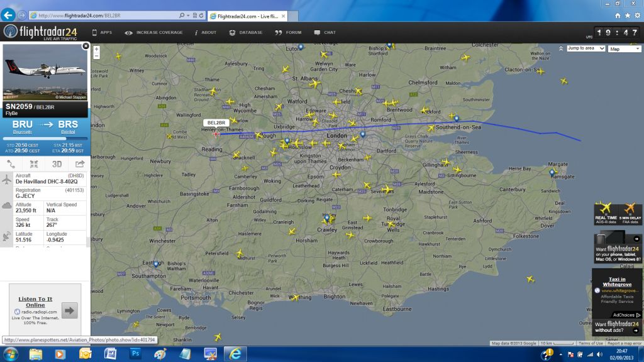Open browser favorites star
The width and height of the screenshot is (644, 362).
click(x=628, y=16)
